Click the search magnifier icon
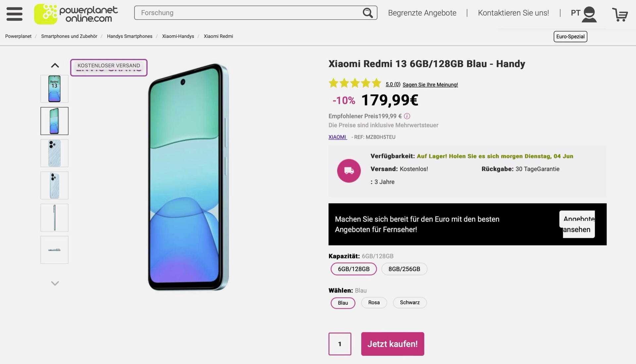Image resolution: width=636 pixels, height=364 pixels. click(x=367, y=13)
